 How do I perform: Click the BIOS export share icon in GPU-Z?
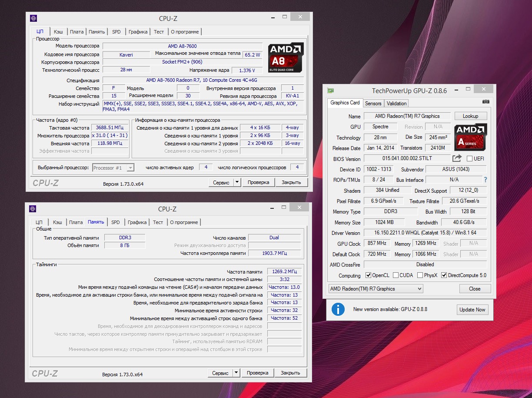[x=457, y=158]
